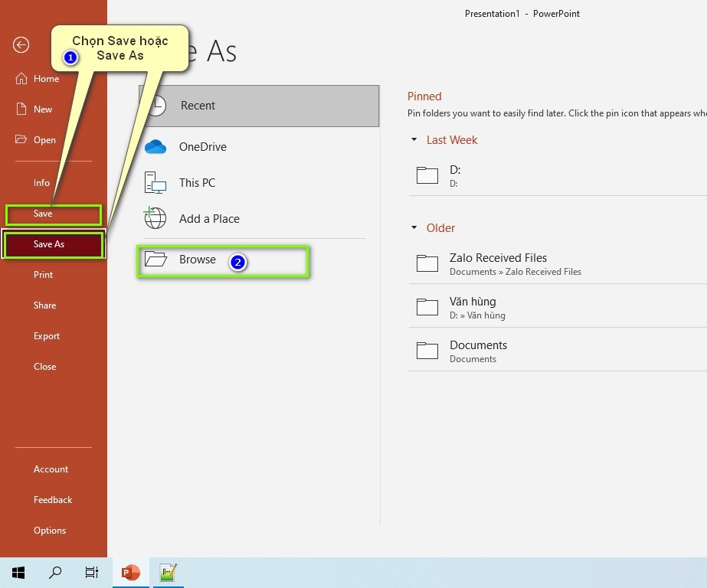The image size is (707, 588).
Task: Select the This PC location label
Action: (x=197, y=183)
